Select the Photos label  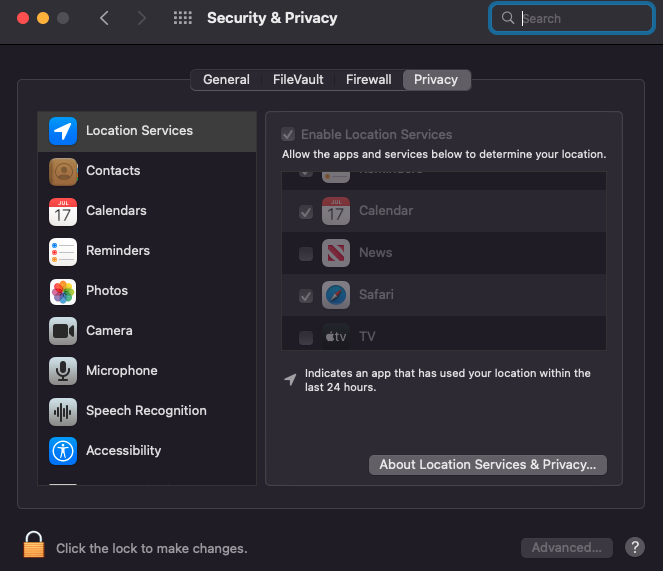pyautogui.click(x=107, y=291)
